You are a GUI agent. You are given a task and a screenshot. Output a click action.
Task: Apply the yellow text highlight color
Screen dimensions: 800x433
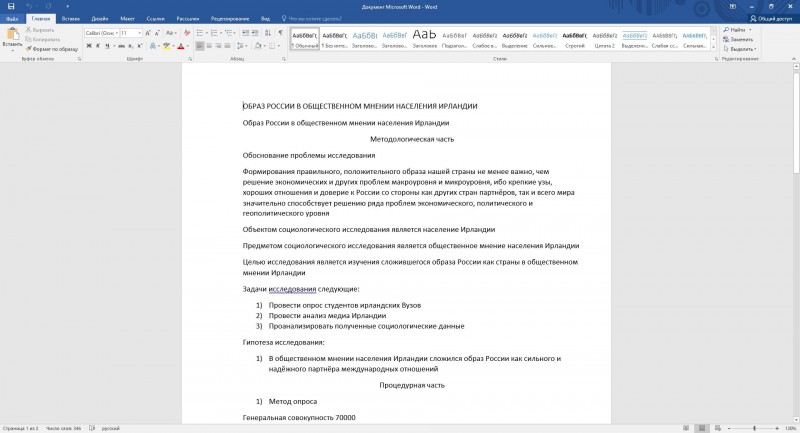(166, 46)
